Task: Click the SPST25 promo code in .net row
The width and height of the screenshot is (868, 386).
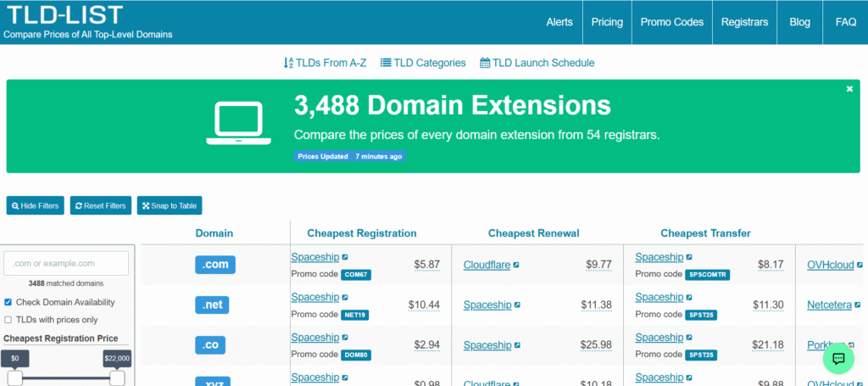Action: tap(701, 315)
